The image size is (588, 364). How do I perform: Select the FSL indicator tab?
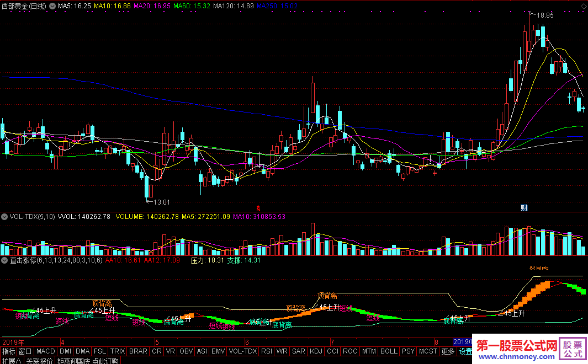pyautogui.click(x=100, y=351)
